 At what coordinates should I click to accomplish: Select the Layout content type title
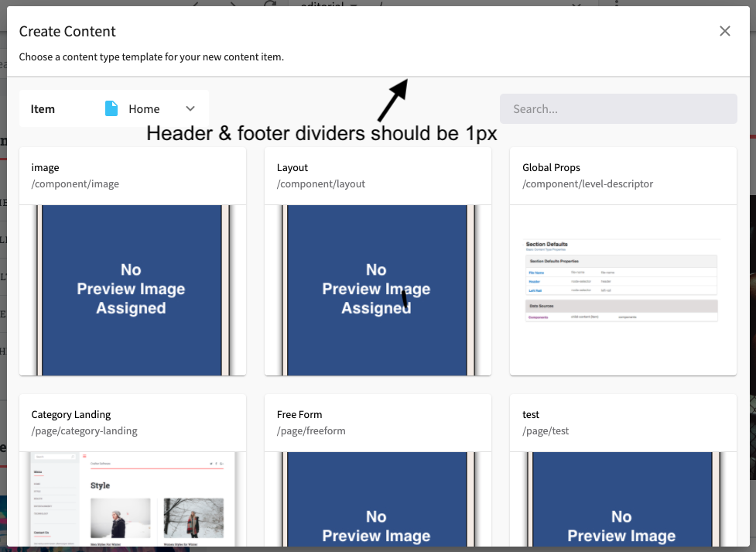point(292,167)
